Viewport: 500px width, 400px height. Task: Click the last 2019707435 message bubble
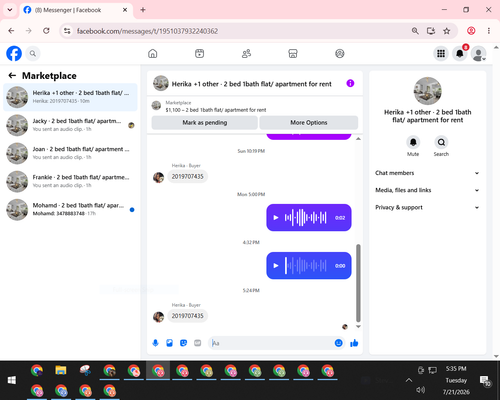point(188,316)
